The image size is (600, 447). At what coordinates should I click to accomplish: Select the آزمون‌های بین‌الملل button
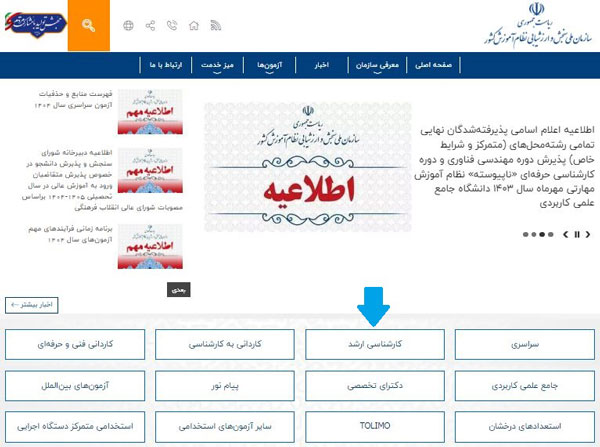75,386
